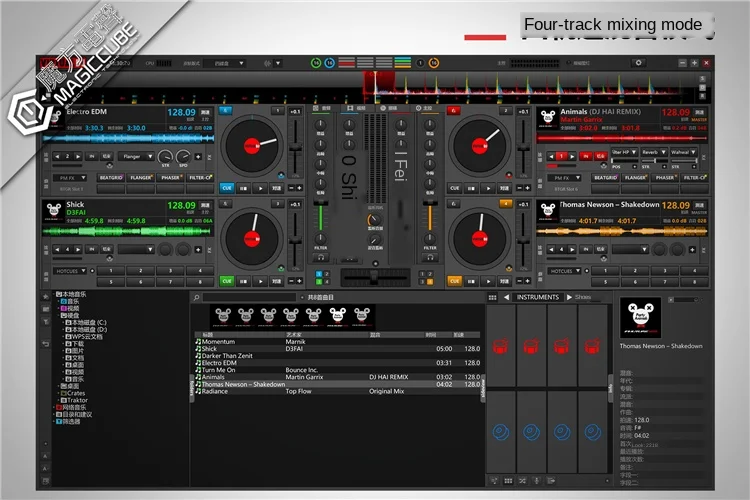Open the Traktor folder in sidebar
The width and height of the screenshot is (750, 500).
pos(77,400)
